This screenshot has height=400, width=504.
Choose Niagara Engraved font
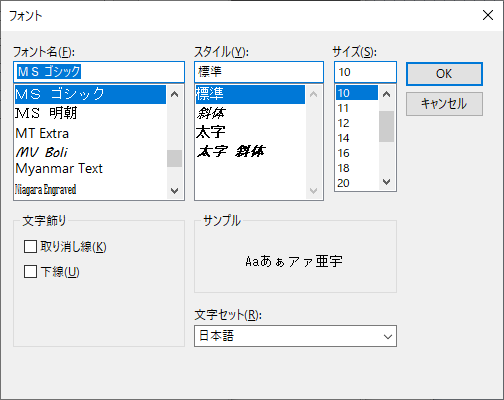[90, 189]
